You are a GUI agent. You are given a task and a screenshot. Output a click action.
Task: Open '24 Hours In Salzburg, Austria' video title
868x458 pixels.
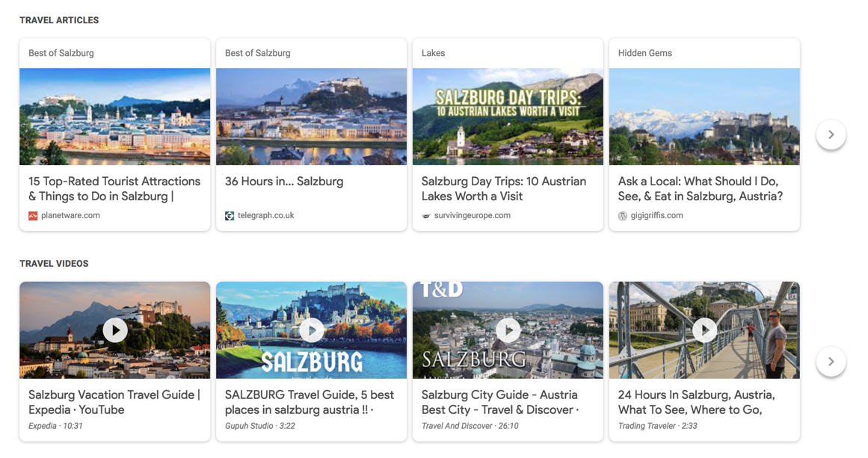(696, 402)
